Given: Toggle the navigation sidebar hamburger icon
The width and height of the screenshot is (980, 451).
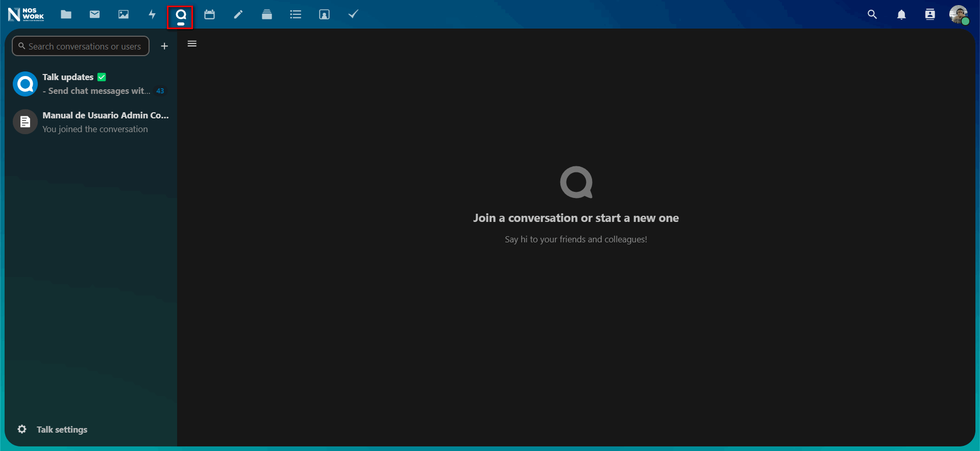Looking at the screenshot, I should (x=192, y=44).
